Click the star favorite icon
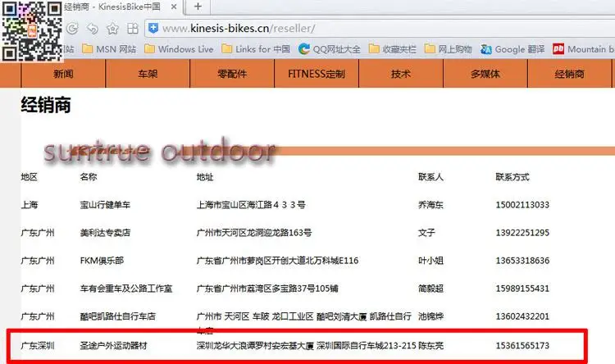Screen dimensions: 615x364 (112, 28)
